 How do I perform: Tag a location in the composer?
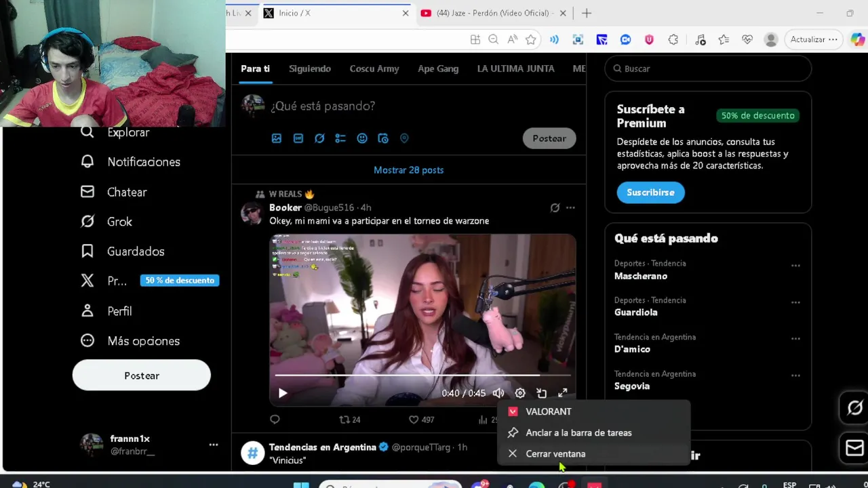pos(404,138)
